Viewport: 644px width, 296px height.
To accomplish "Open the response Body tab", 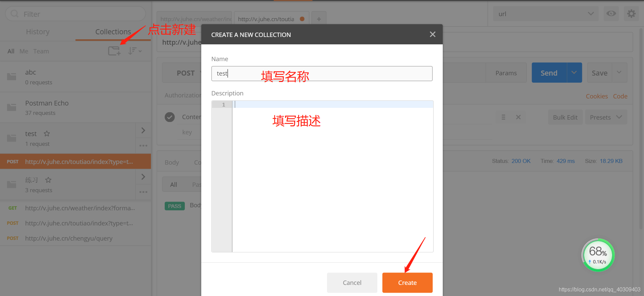I will pos(172,163).
